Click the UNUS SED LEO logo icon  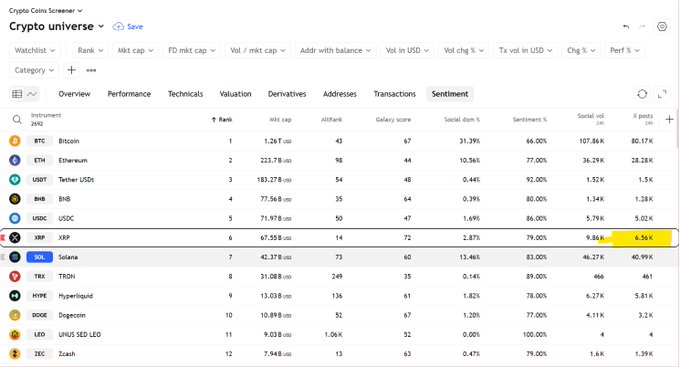tap(15, 334)
